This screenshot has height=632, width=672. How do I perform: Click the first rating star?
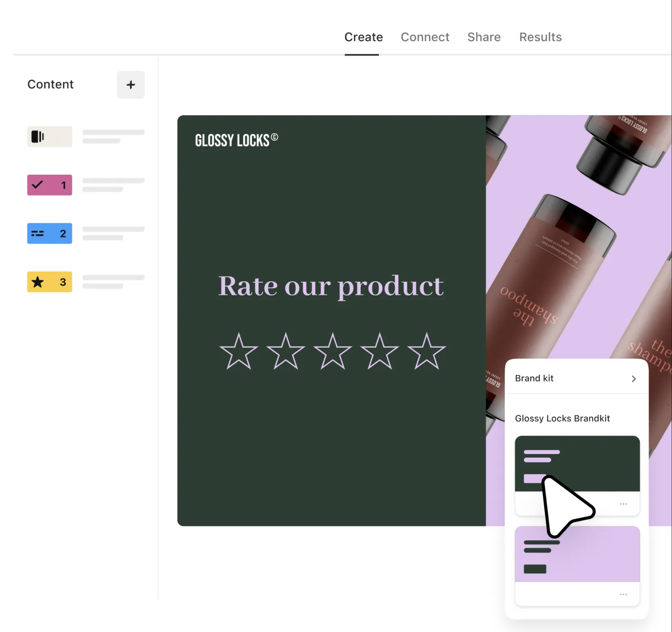tap(239, 352)
